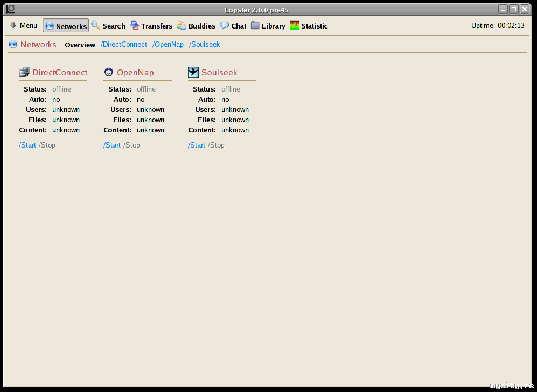537x392 pixels.
Task: Click the window menu icon in title bar
Action: pos(10,9)
